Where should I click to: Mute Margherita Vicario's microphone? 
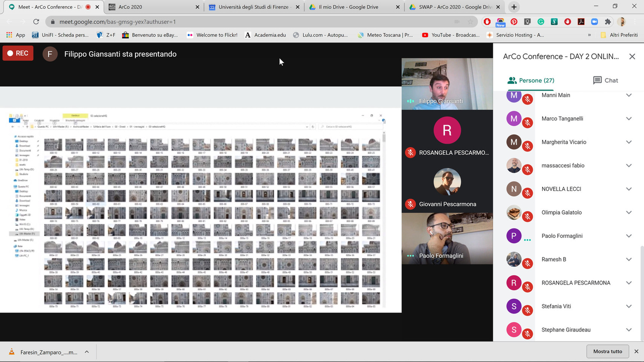point(527,146)
